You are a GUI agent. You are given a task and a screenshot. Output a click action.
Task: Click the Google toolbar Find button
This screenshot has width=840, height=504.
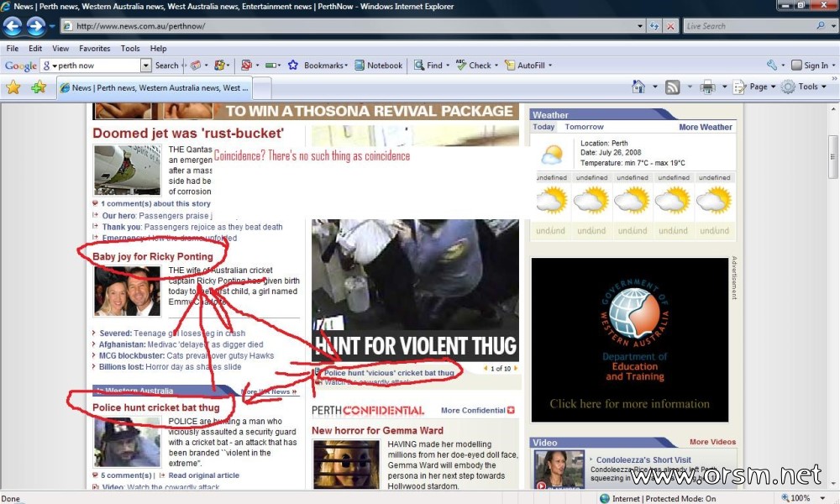[428, 66]
